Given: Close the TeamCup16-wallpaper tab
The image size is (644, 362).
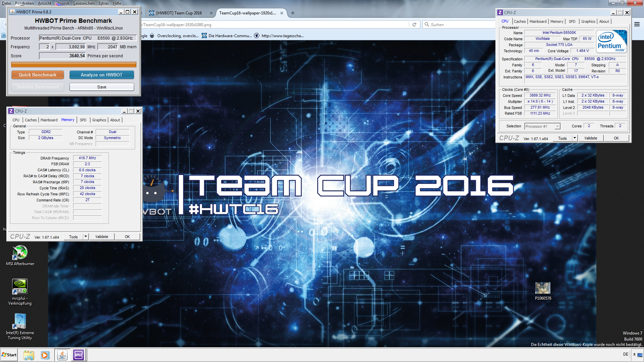Looking at the screenshot, I should 281,13.
